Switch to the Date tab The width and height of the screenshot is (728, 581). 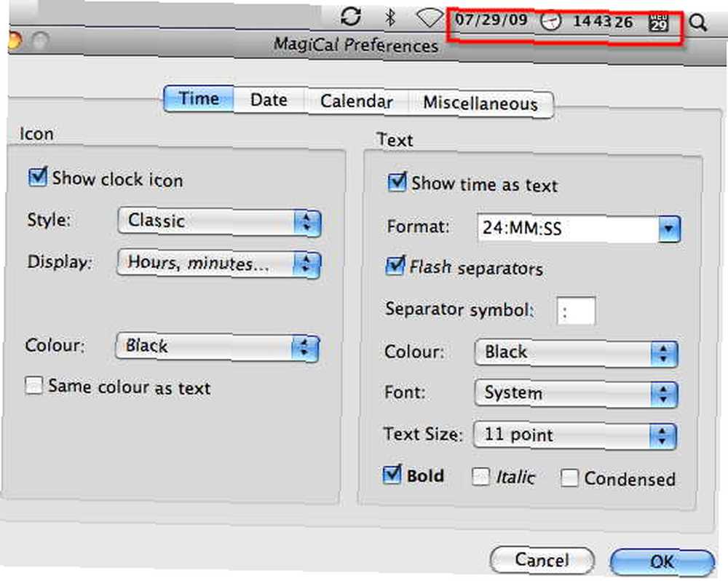[x=269, y=100]
